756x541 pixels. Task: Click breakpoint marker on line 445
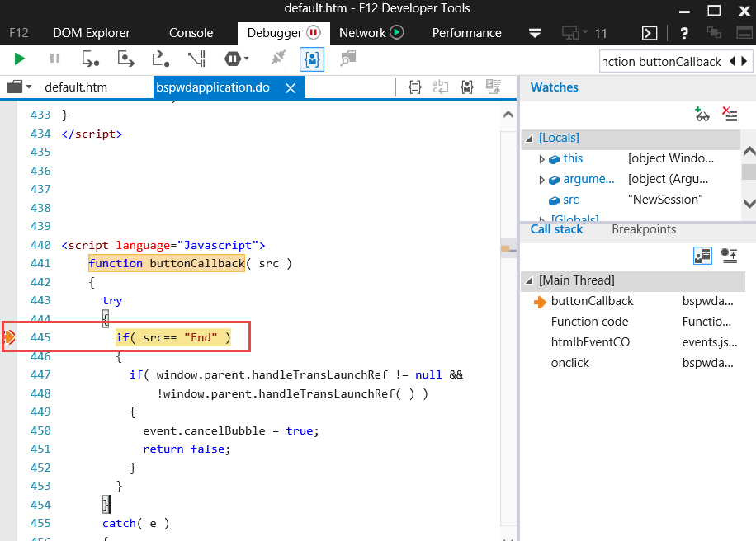pyautogui.click(x=9, y=337)
